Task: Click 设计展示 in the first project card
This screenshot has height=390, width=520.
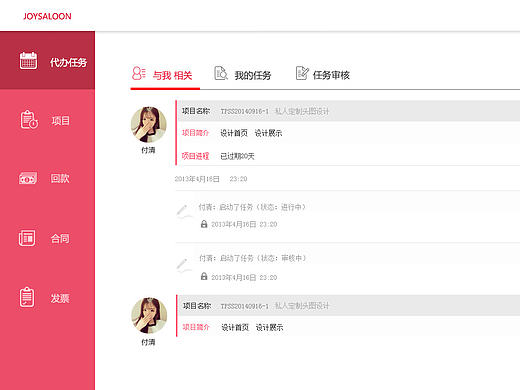Action: [268, 133]
